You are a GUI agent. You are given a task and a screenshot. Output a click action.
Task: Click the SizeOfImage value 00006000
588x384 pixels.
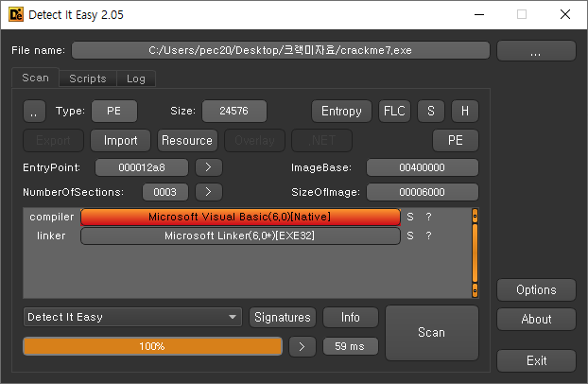(x=423, y=192)
